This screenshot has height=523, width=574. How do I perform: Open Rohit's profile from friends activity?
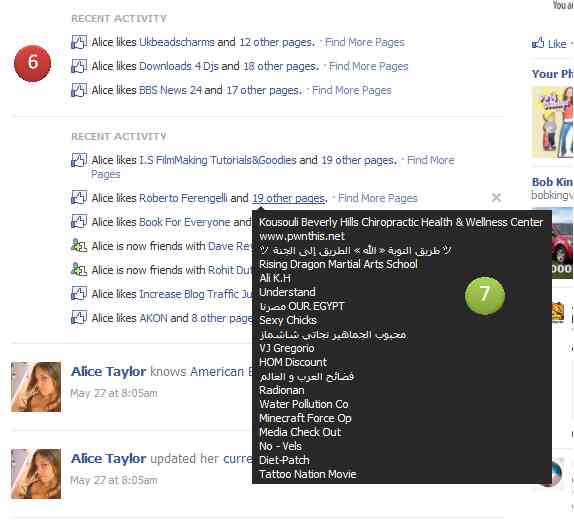pyautogui.click(x=230, y=270)
